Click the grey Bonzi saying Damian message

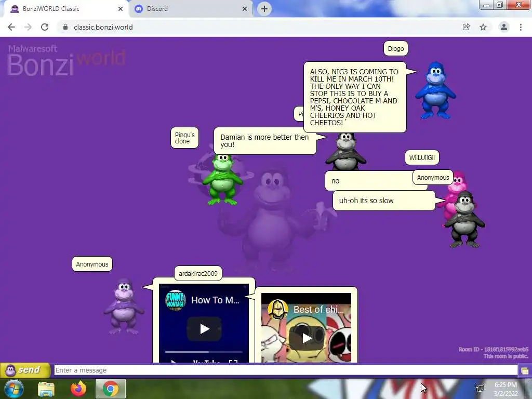[345, 153]
